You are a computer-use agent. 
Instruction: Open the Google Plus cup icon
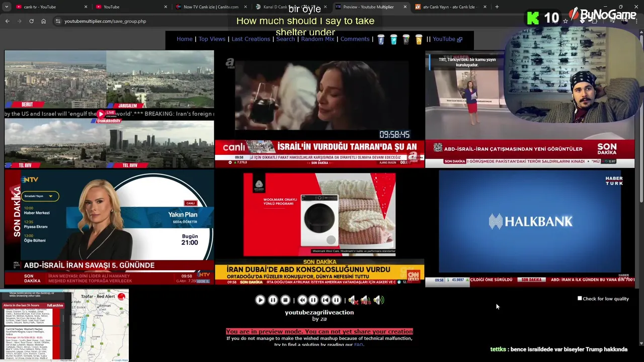pyautogui.click(x=406, y=39)
